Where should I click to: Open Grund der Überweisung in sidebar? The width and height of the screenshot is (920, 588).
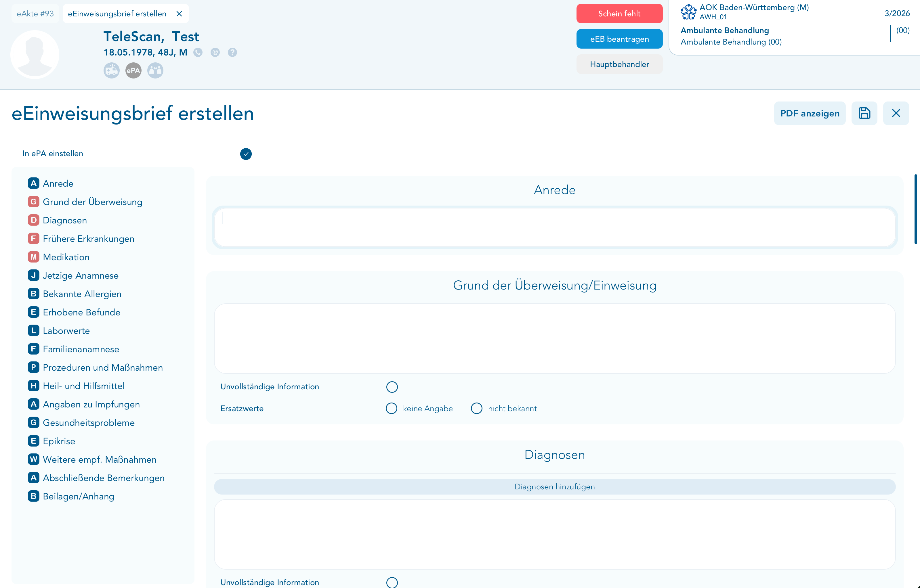click(85, 202)
